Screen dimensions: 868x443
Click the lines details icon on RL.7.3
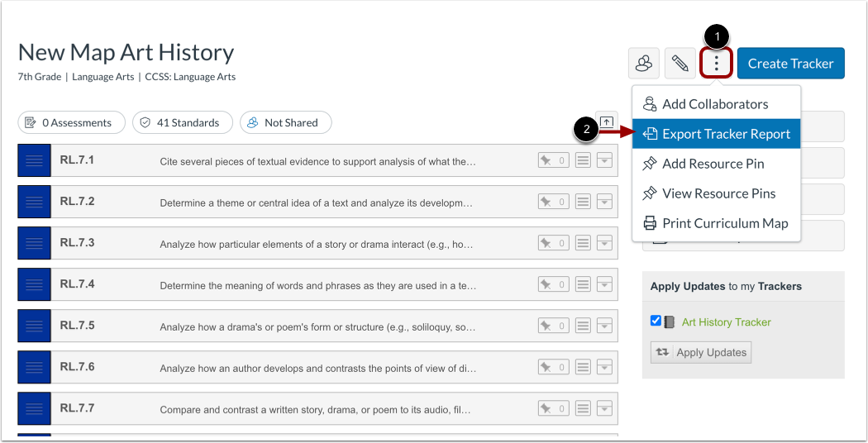click(x=583, y=243)
